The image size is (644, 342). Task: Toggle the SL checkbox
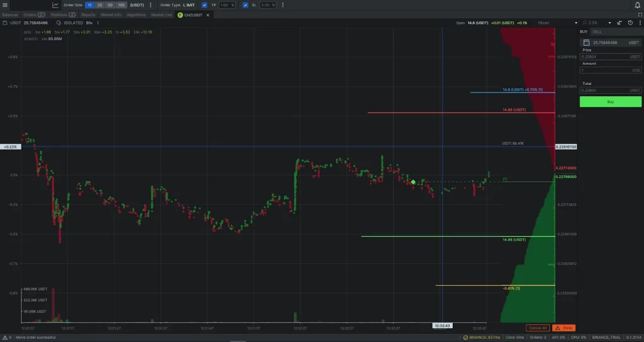pos(245,5)
